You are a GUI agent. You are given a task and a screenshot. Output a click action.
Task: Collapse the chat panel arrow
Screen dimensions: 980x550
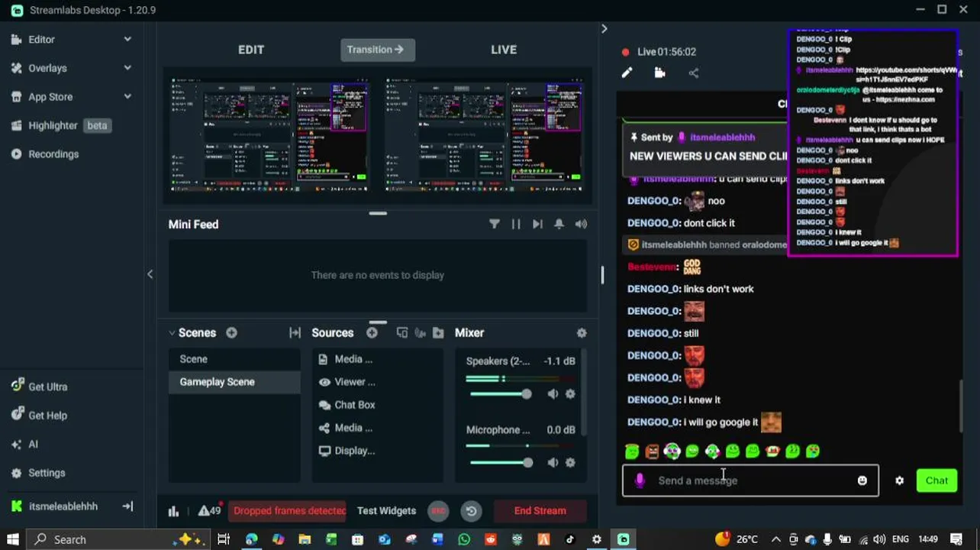point(604,28)
